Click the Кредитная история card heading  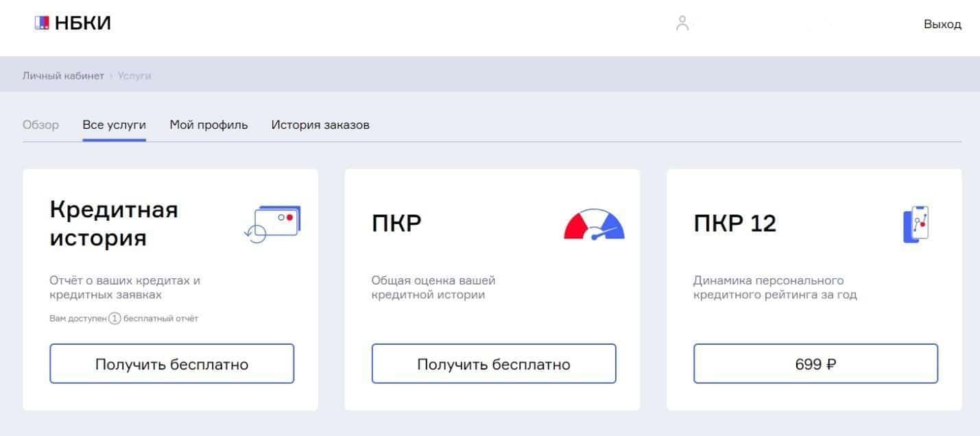[114, 223]
